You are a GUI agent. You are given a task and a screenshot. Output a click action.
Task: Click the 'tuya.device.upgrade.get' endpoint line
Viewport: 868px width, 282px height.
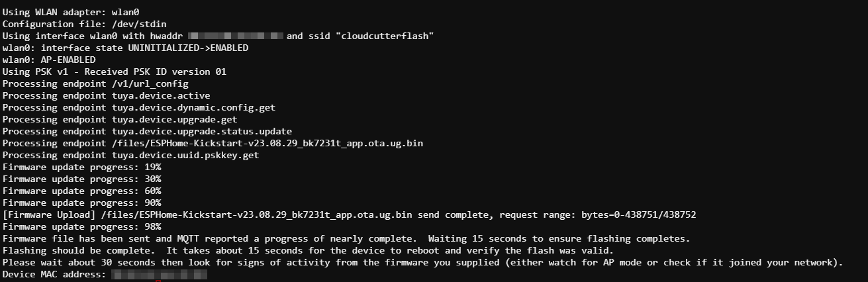(x=119, y=119)
